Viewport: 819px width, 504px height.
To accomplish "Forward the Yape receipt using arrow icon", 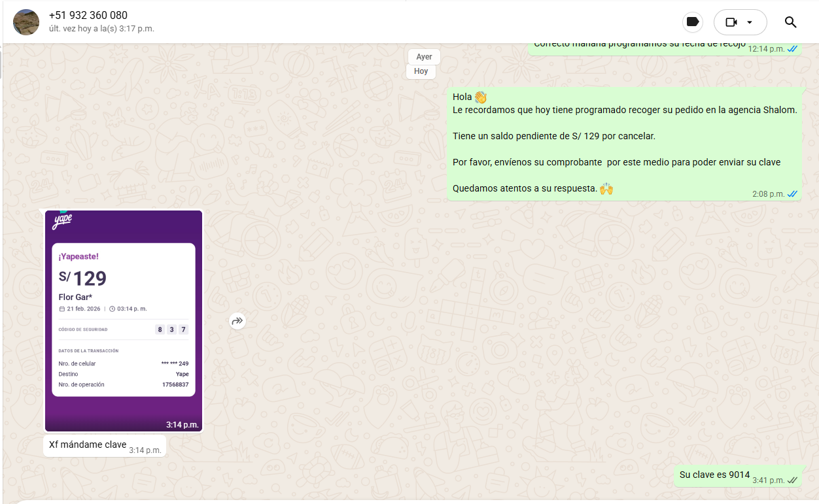I will (237, 321).
